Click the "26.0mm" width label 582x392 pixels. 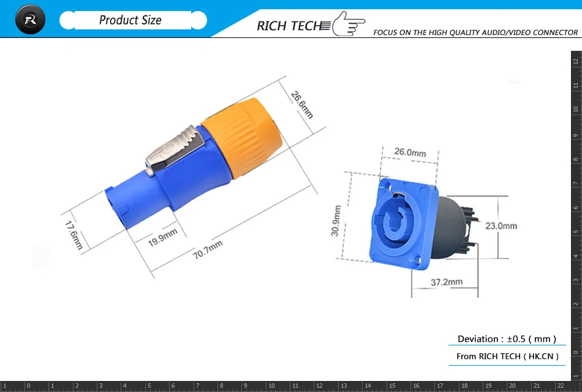coord(410,152)
